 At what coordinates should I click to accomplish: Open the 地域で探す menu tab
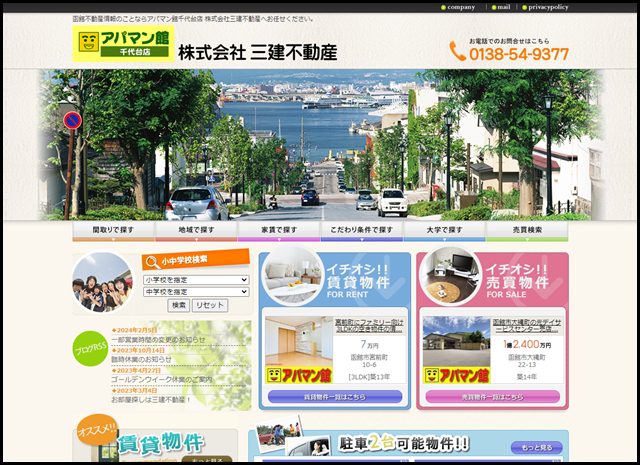[x=196, y=231]
